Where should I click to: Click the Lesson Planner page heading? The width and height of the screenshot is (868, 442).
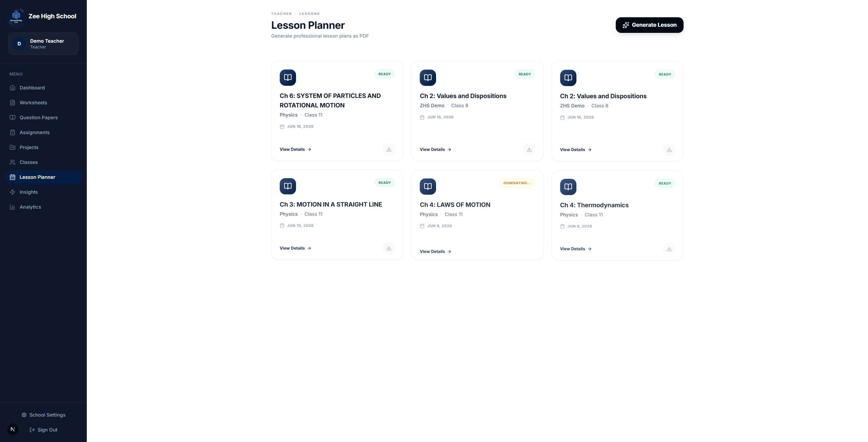click(x=308, y=25)
